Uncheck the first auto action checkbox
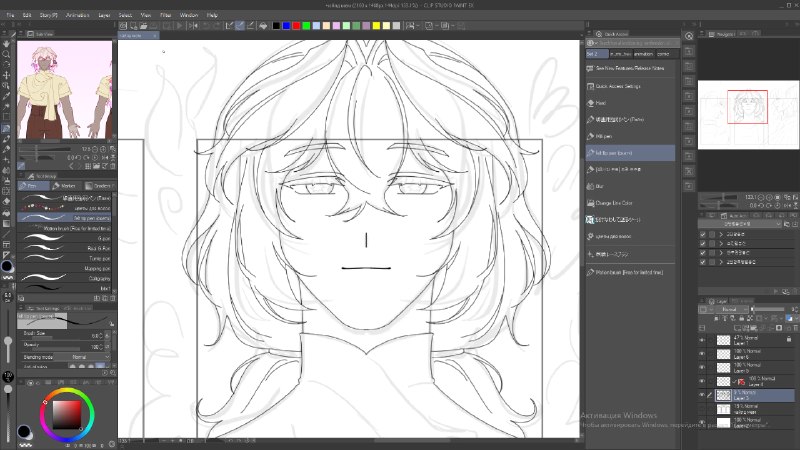This screenshot has height=450, width=800. pyautogui.click(x=703, y=234)
